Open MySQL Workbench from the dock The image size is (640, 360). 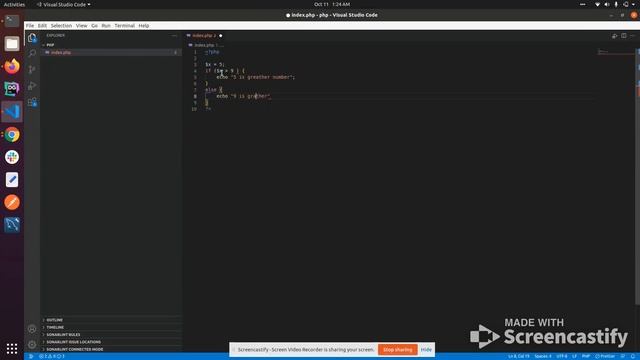click(x=12, y=224)
